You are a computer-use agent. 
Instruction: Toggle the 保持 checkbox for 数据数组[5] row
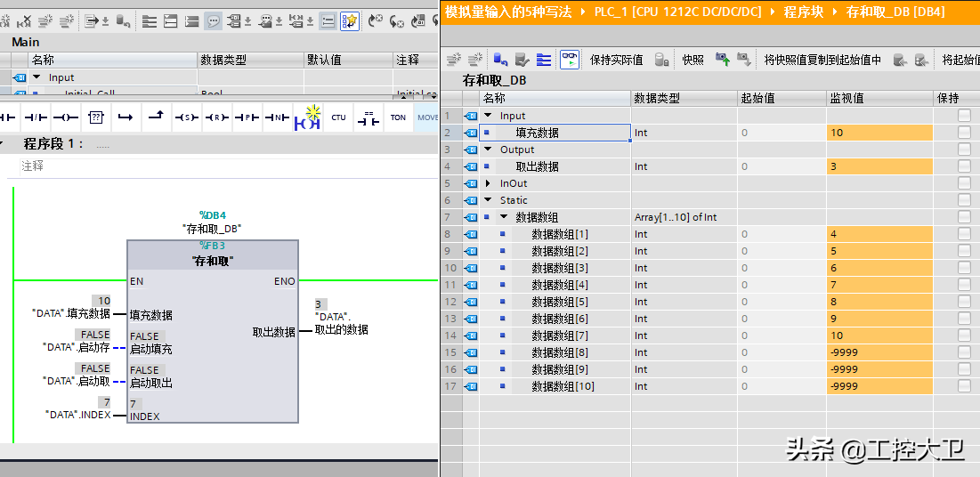tap(964, 302)
